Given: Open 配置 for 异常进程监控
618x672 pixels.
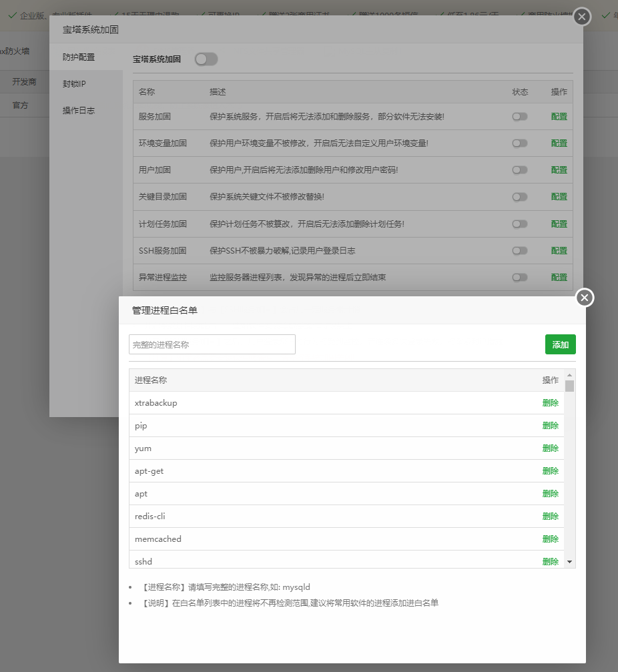Looking at the screenshot, I should tap(559, 278).
